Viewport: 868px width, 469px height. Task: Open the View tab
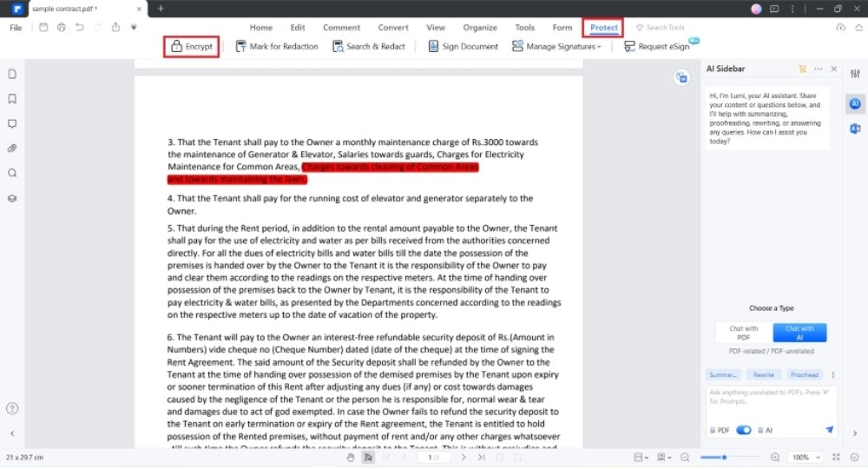point(436,27)
